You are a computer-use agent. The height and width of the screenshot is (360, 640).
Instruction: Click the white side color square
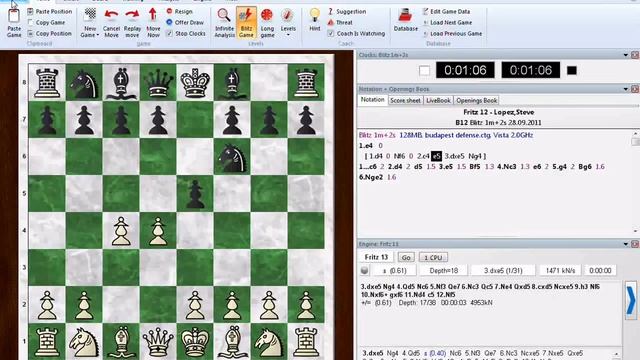click(x=424, y=71)
